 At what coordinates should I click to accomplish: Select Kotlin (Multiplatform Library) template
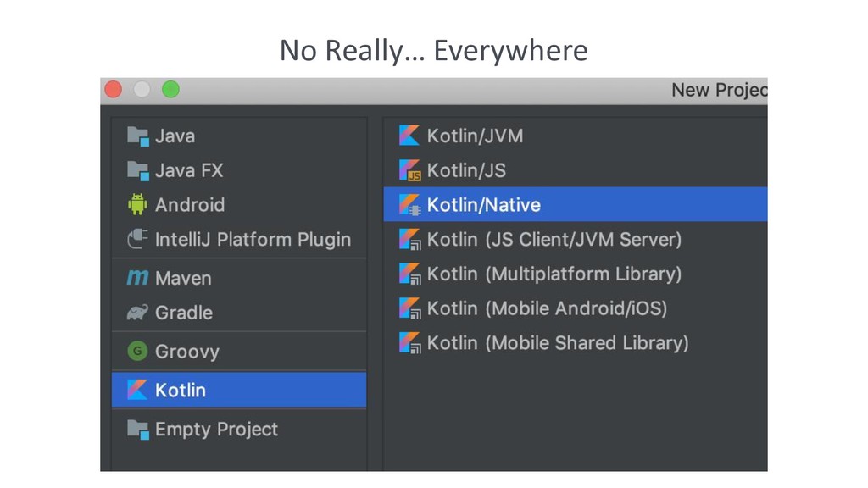576,274
